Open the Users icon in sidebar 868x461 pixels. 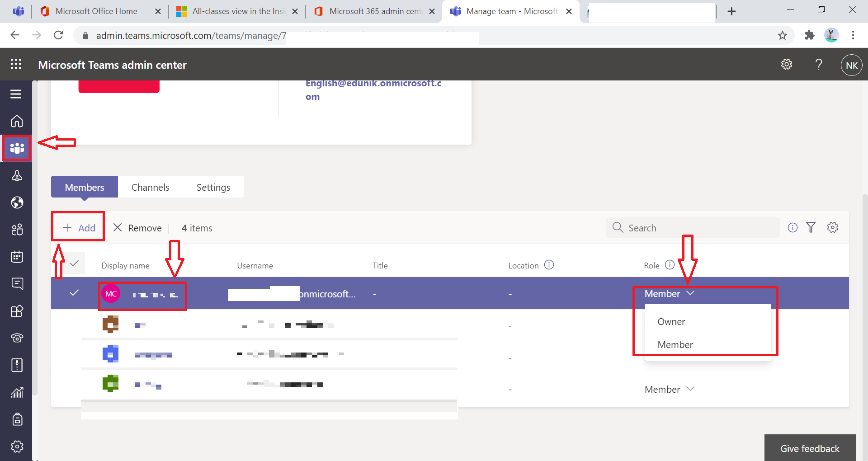point(17,230)
